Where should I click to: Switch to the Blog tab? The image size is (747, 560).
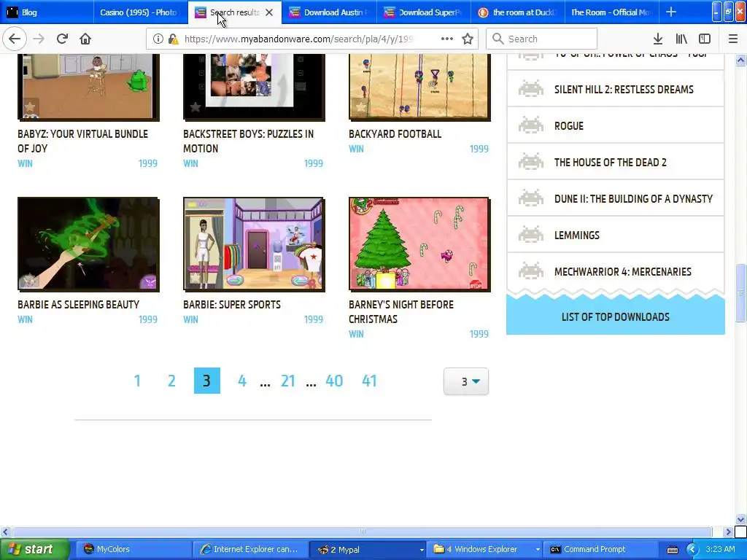click(x=46, y=12)
